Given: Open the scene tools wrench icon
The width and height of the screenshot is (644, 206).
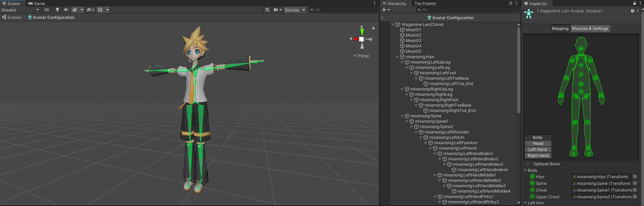Looking at the screenshot, I should coord(267,10).
